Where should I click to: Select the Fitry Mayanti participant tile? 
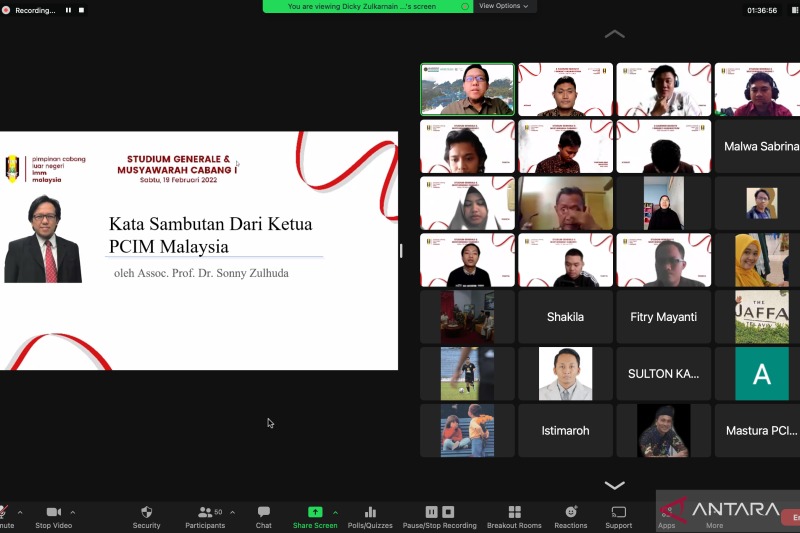(x=663, y=317)
